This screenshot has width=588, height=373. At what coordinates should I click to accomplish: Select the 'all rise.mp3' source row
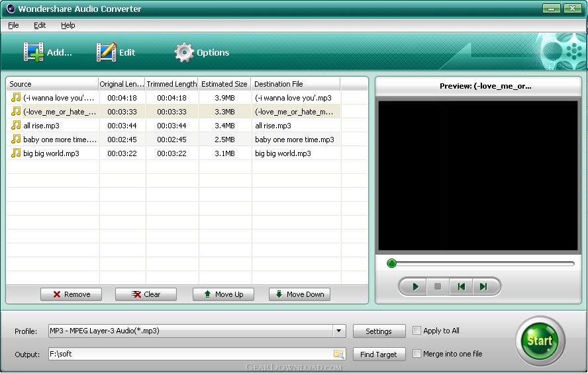(41, 126)
